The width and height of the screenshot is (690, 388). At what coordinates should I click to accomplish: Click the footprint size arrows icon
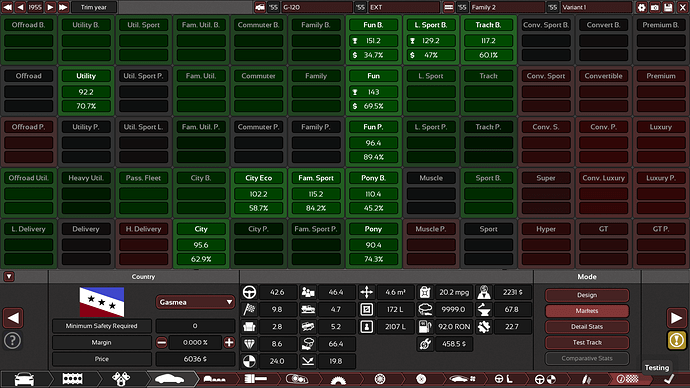pos(367,292)
